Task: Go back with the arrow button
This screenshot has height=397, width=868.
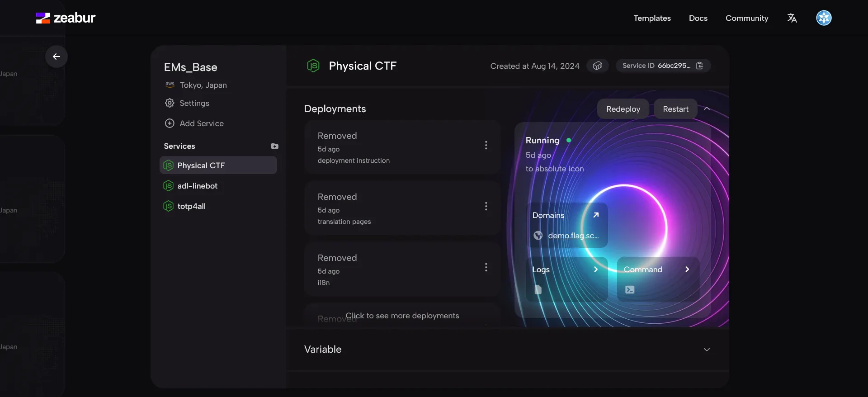Action: point(57,57)
